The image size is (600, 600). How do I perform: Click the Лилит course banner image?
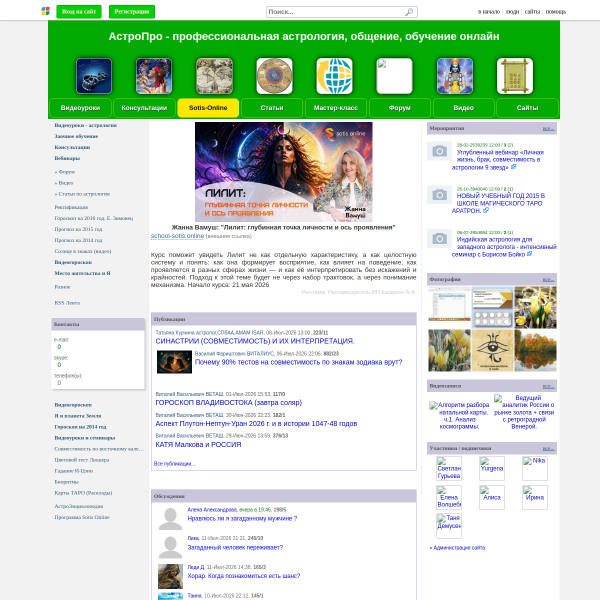point(284,172)
